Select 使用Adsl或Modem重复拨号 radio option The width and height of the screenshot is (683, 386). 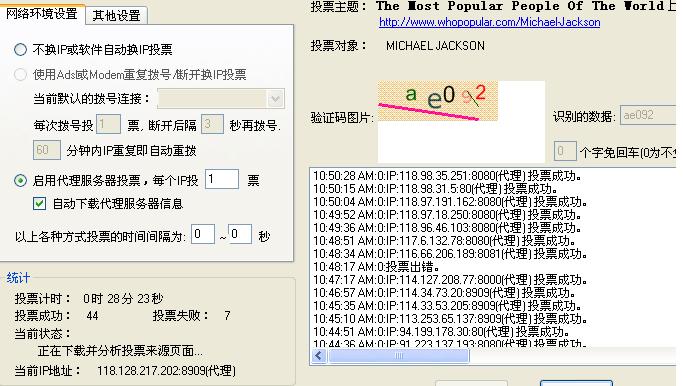tap(20, 74)
